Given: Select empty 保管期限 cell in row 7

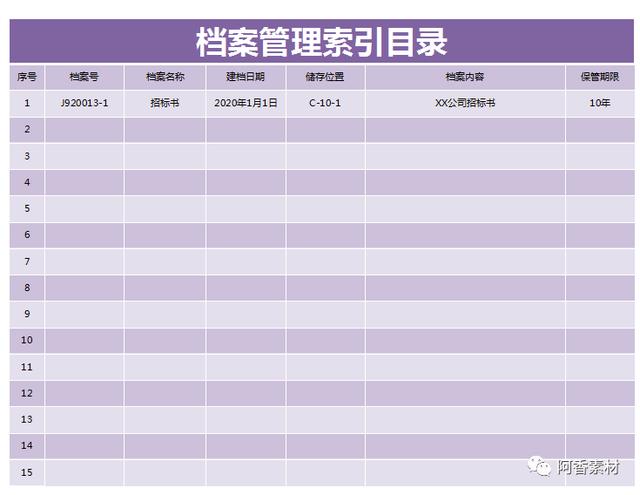Looking at the screenshot, I should (600, 262).
